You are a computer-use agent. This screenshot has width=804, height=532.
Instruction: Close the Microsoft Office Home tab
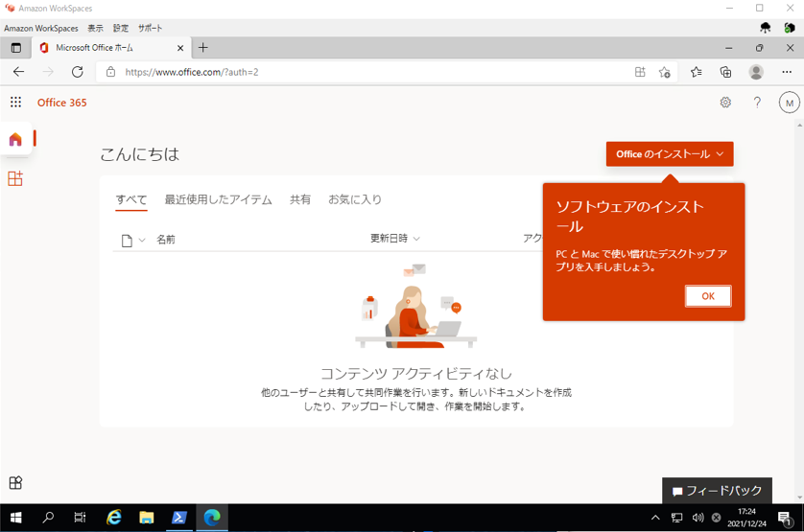coord(180,48)
